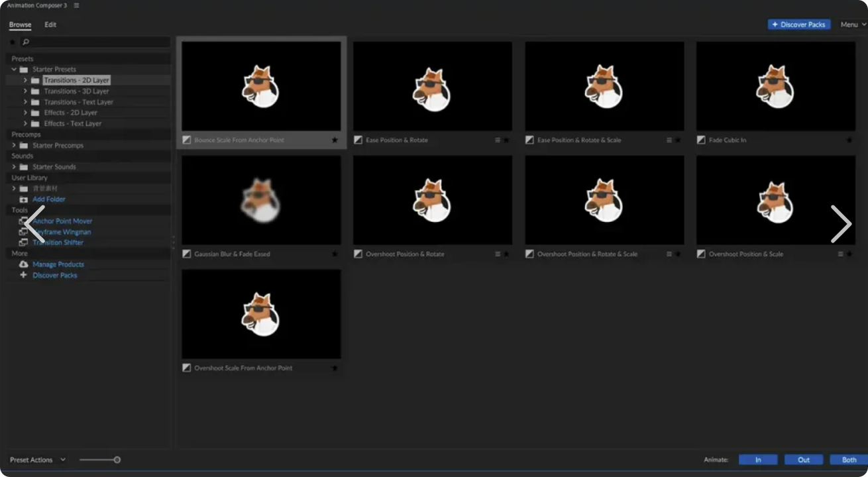Expand the Starter Sounds folder arrow

(14, 167)
